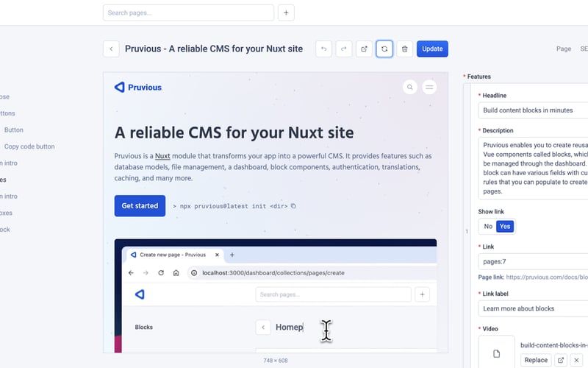Follow the Nuxt link in preview text

tap(162, 156)
